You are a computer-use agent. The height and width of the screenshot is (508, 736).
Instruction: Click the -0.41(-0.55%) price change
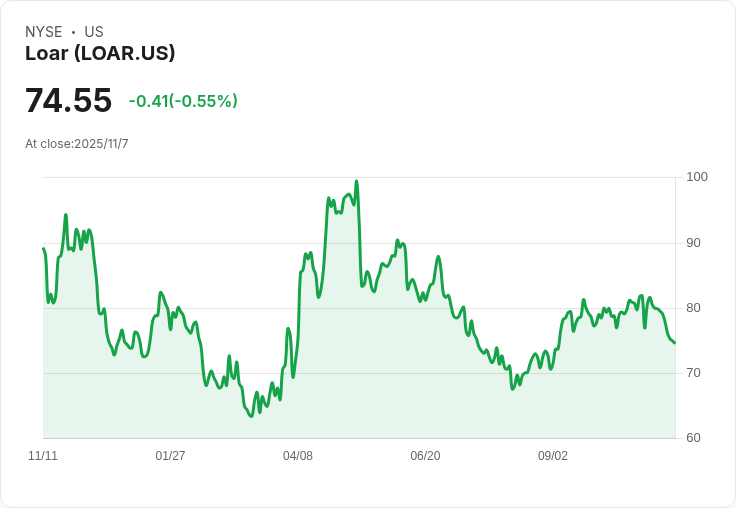[x=183, y=101]
